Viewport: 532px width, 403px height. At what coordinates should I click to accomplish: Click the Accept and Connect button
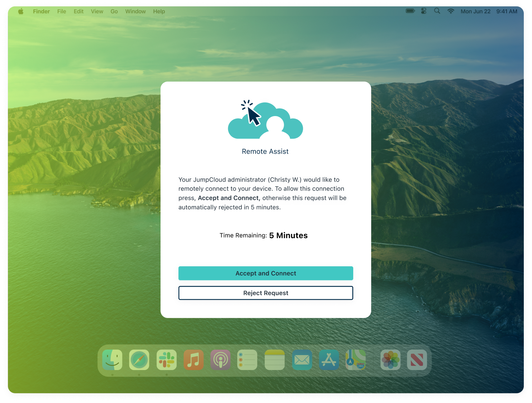266,273
